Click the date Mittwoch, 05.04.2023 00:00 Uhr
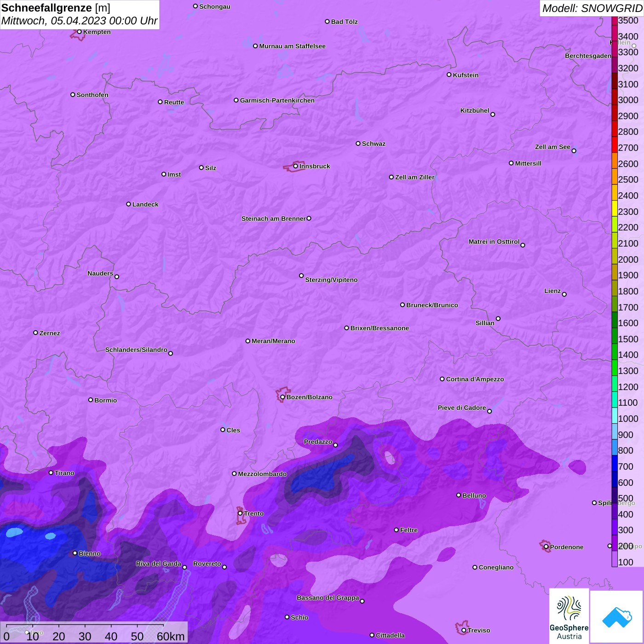The height and width of the screenshot is (644, 644). (x=79, y=21)
